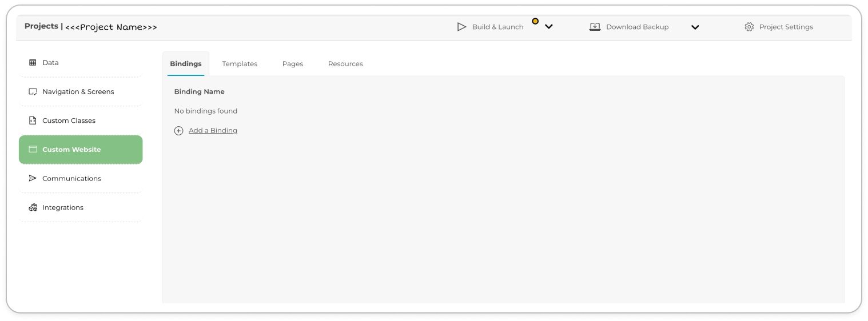Screen dimensions: 868x321
Task: Click the Binding Name column header
Action: (199, 92)
